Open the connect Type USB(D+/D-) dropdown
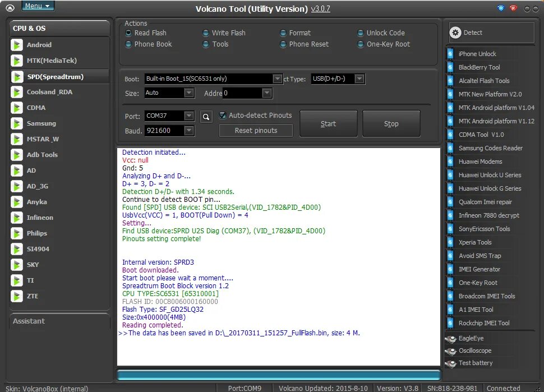The image size is (544, 392). coord(359,79)
